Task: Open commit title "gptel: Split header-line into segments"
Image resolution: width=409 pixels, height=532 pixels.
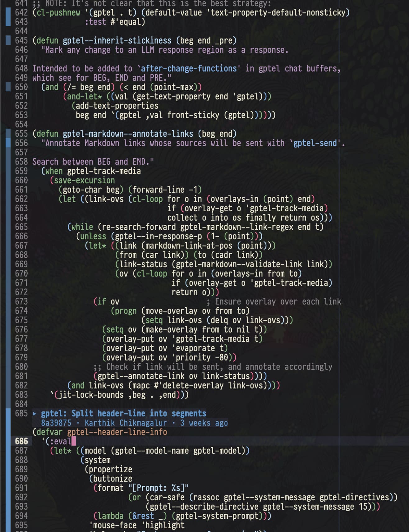Action: (123, 414)
